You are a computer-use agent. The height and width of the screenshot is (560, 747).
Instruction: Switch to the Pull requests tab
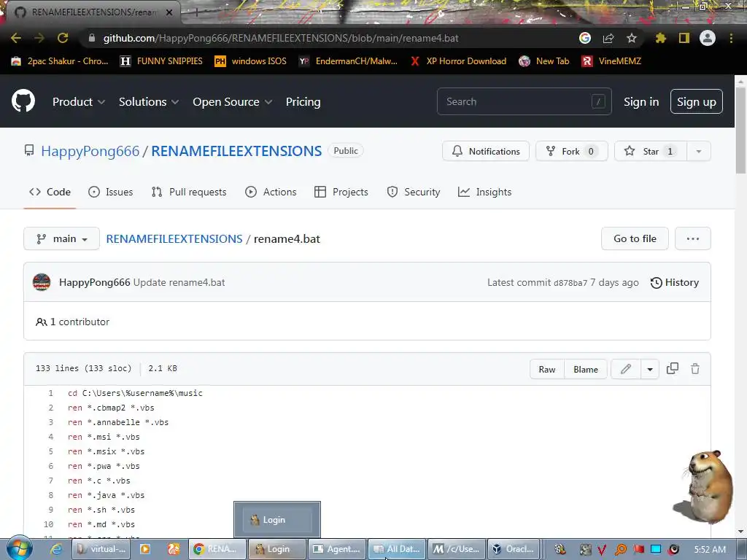coord(189,192)
